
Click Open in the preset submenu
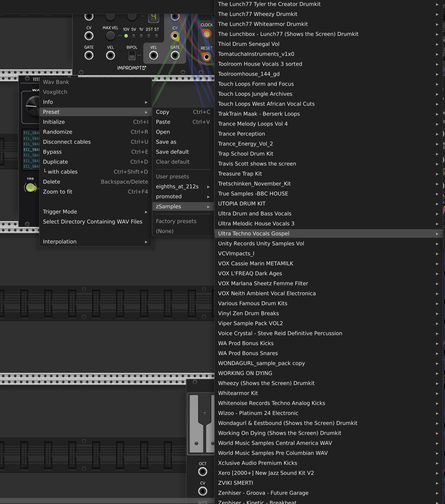tap(183, 132)
